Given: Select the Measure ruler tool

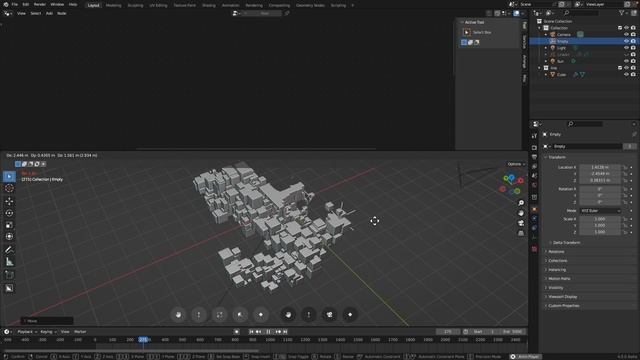Looking at the screenshot, I should (9, 262).
